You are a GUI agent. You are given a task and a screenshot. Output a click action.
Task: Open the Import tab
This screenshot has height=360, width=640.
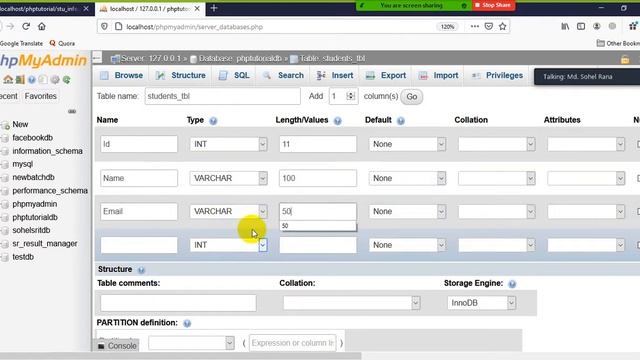[x=439, y=76]
